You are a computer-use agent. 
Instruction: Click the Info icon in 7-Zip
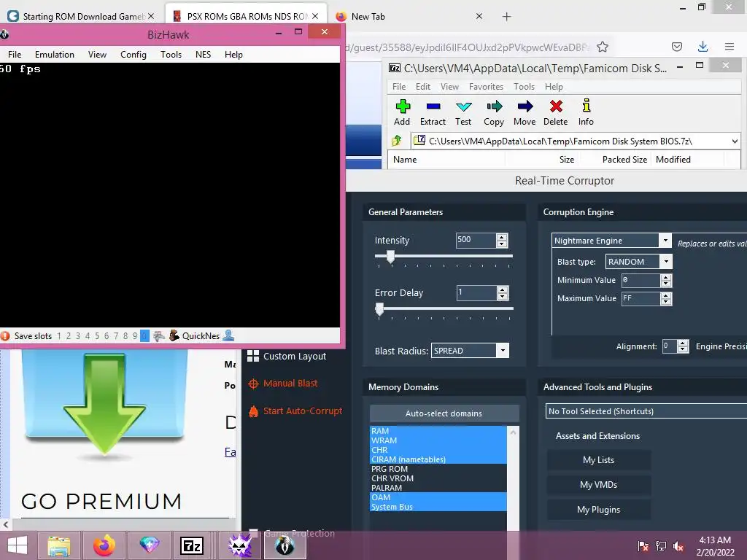[586, 105]
